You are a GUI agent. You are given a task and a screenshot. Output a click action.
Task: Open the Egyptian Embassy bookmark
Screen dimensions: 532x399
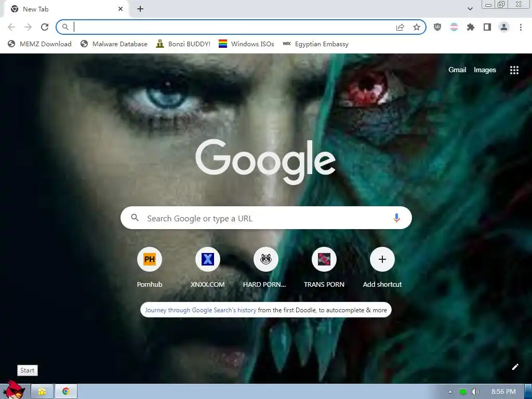pyautogui.click(x=315, y=44)
